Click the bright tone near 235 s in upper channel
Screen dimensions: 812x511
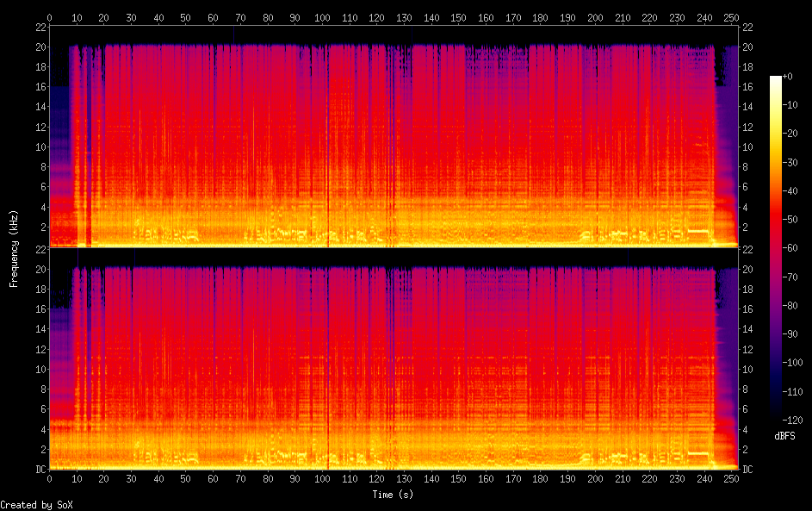pyautogui.click(x=697, y=231)
